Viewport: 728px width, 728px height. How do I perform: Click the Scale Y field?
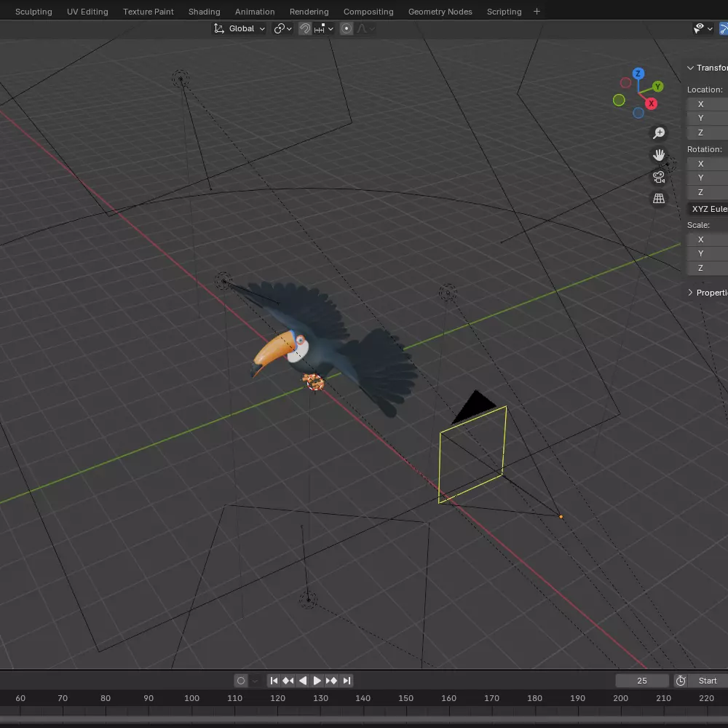707,253
